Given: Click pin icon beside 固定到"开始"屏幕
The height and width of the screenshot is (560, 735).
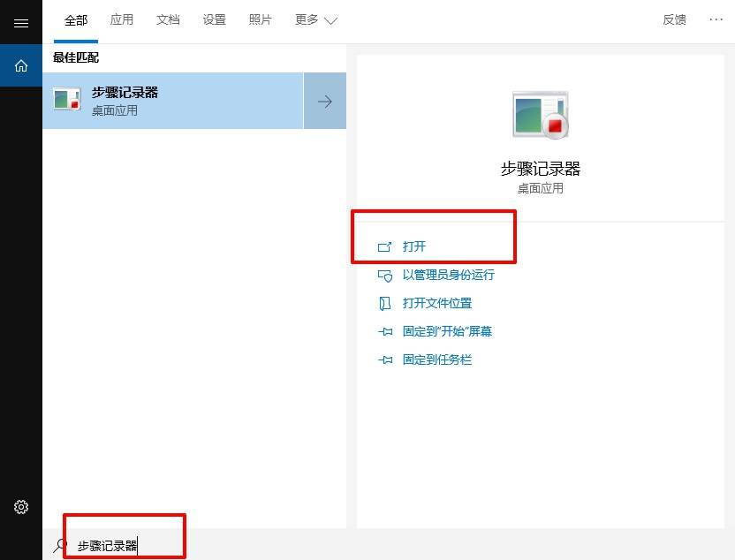Looking at the screenshot, I should coord(385,332).
